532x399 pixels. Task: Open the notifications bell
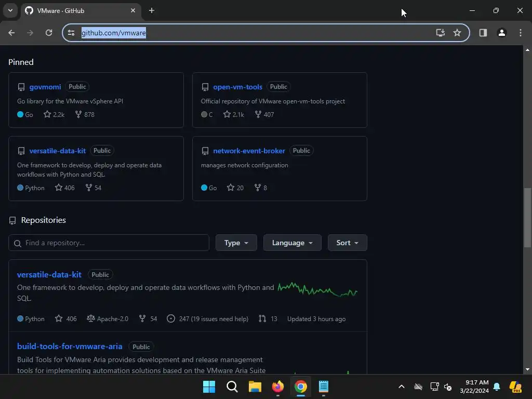[x=497, y=387]
